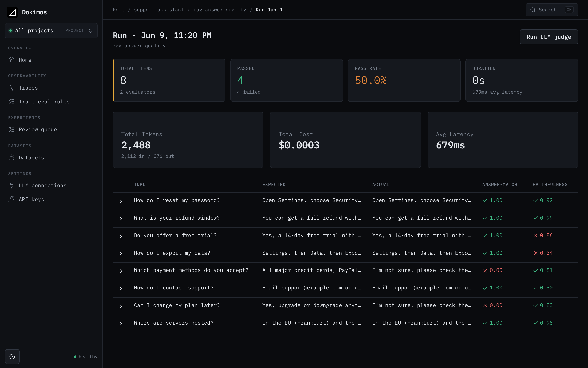Toggle the dark mode moon button
The height and width of the screenshot is (368, 588).
(12, 357)
